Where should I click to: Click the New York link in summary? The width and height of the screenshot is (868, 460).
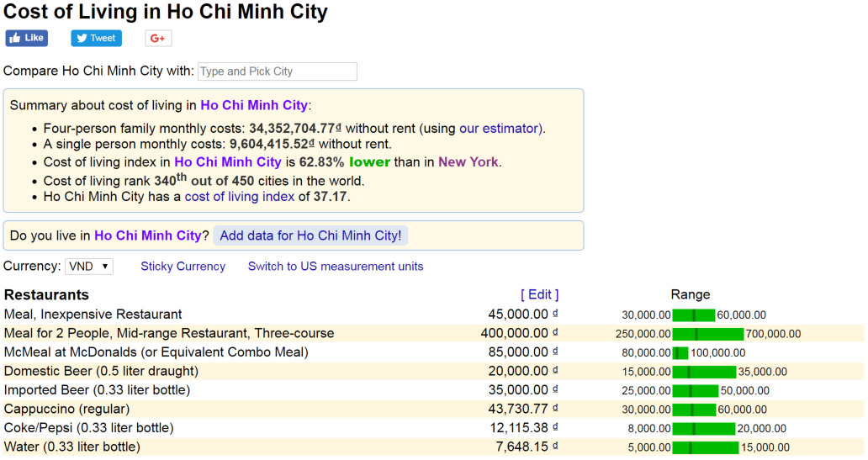pyautogui.click(x=468, y=161)
